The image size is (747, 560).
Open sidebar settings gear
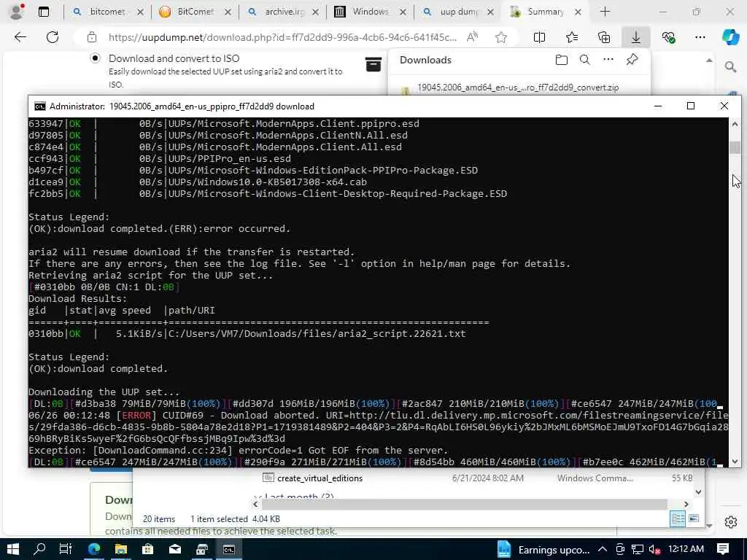(x=731, y=522)
